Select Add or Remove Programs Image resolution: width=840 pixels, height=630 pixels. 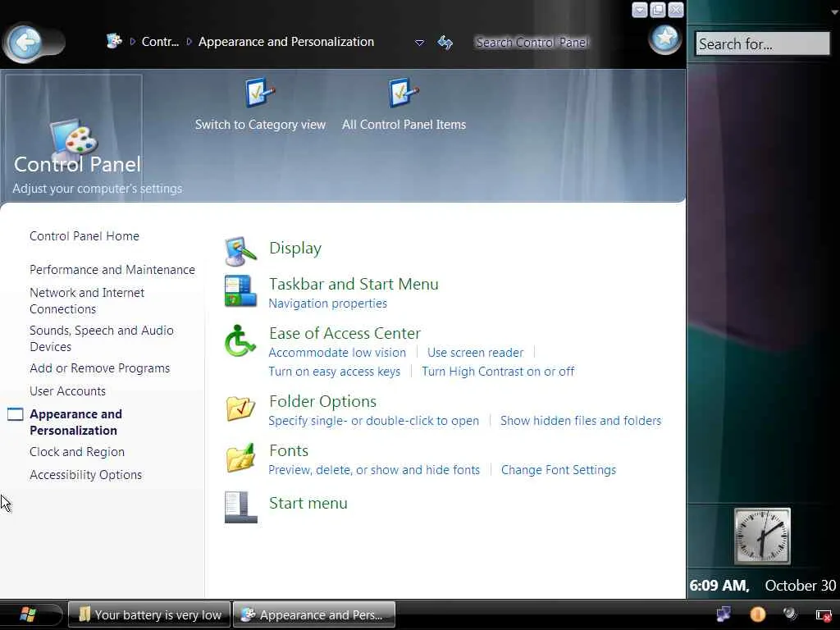tap(99, 368)
